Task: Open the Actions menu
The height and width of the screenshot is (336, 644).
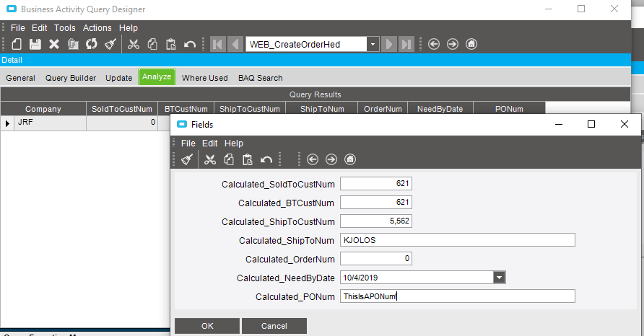Action: (x=97, y=27)
